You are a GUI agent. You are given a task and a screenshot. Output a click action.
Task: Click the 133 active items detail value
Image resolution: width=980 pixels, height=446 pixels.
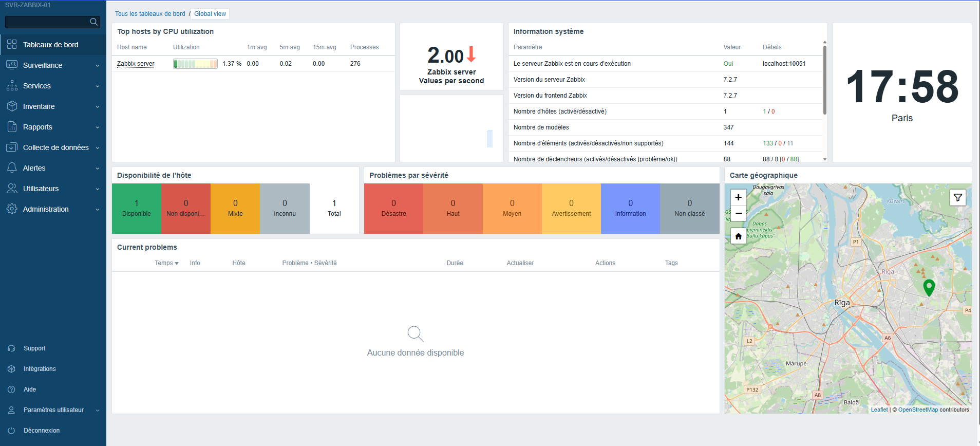click(768, 143)
